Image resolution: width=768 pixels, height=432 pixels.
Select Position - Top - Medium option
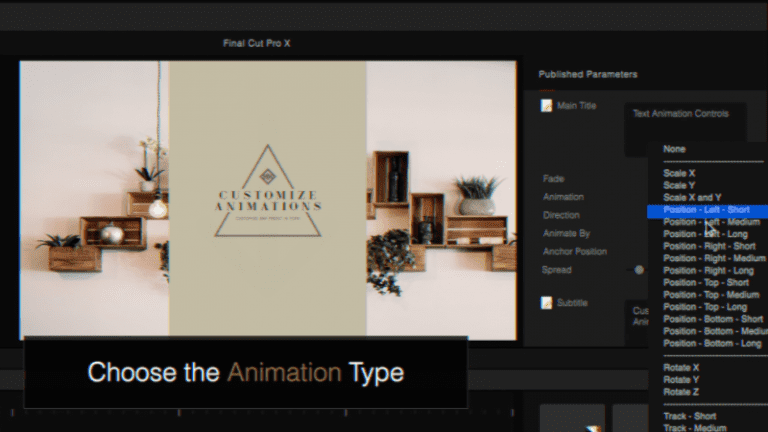point(711,295)
